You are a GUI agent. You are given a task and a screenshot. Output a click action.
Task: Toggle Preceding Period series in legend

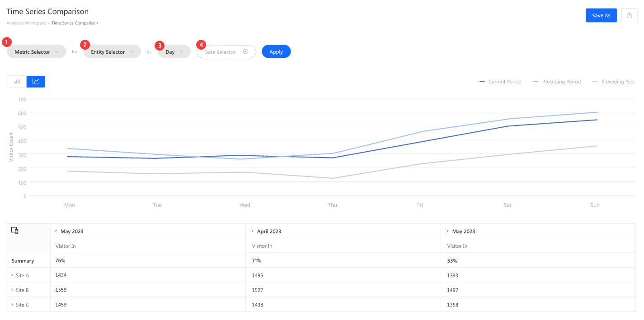pos(557,82)
